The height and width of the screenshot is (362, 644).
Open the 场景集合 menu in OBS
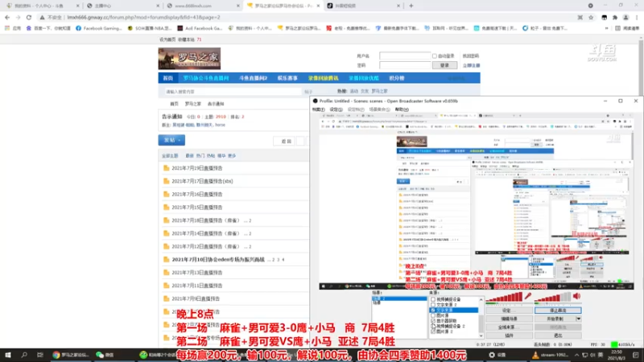379,109
